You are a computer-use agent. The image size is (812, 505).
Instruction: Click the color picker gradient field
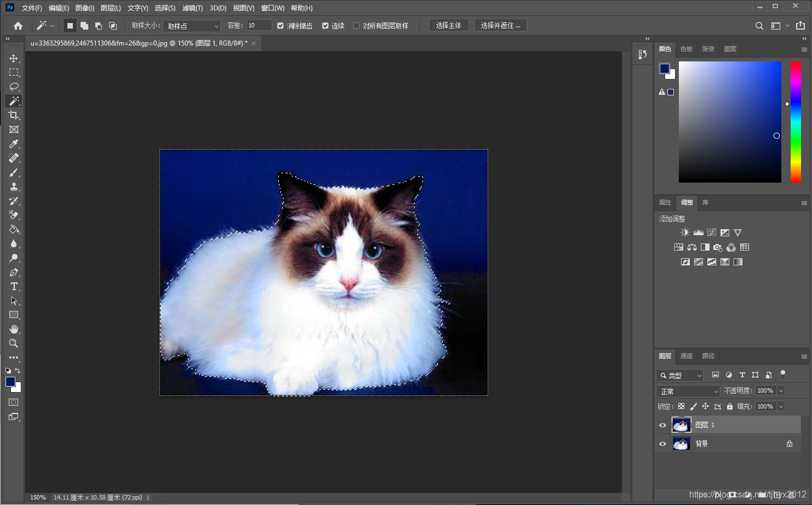(730, 122)
